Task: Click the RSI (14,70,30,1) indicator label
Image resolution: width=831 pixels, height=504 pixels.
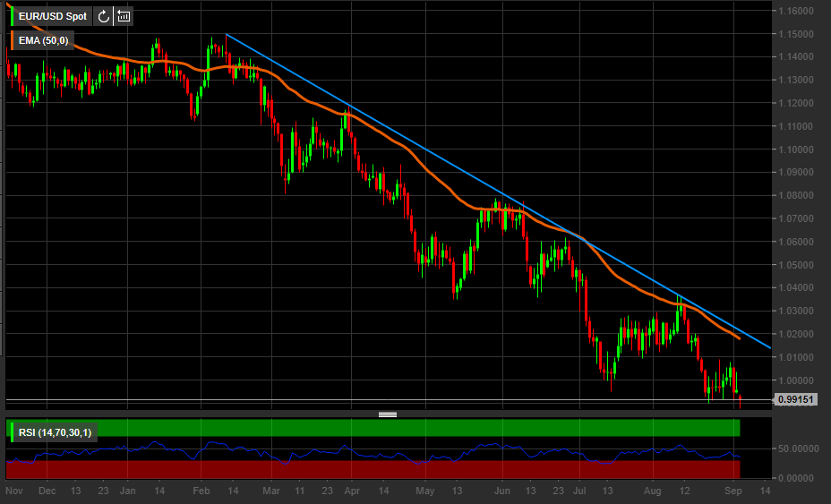Action: point(56,432)
